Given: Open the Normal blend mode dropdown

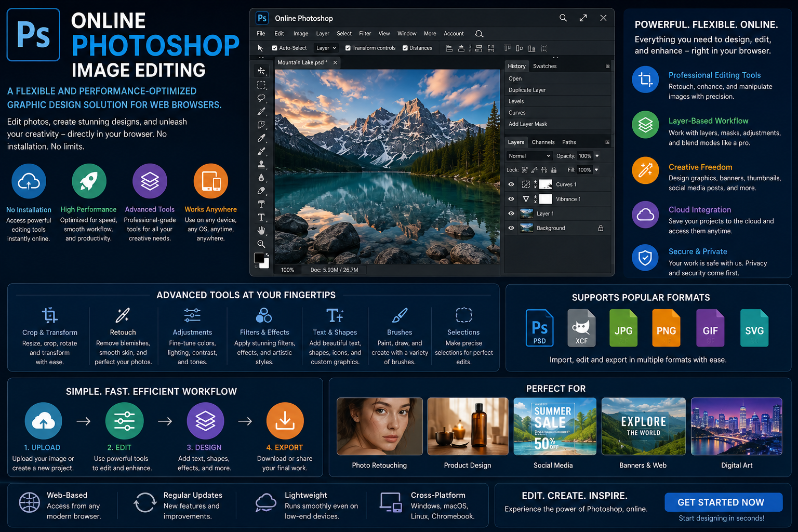Looking at the screenshot, I should [x=529, y=156].
